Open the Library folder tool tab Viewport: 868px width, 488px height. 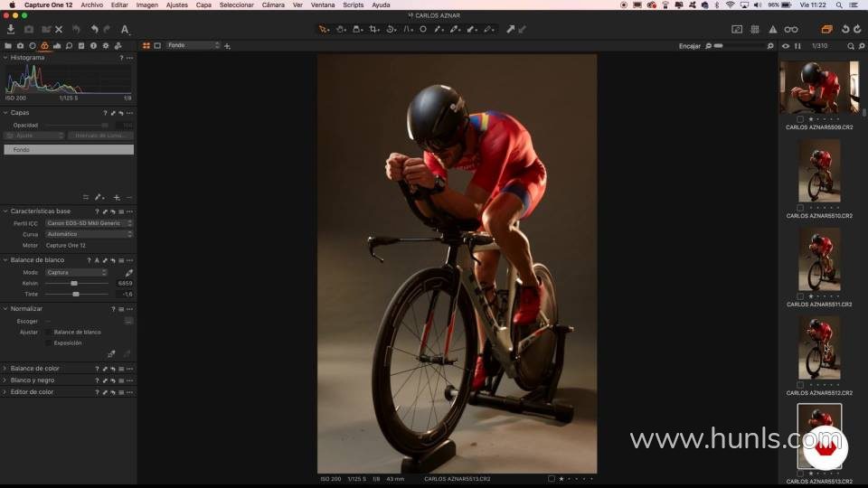(x=8, y=46)
